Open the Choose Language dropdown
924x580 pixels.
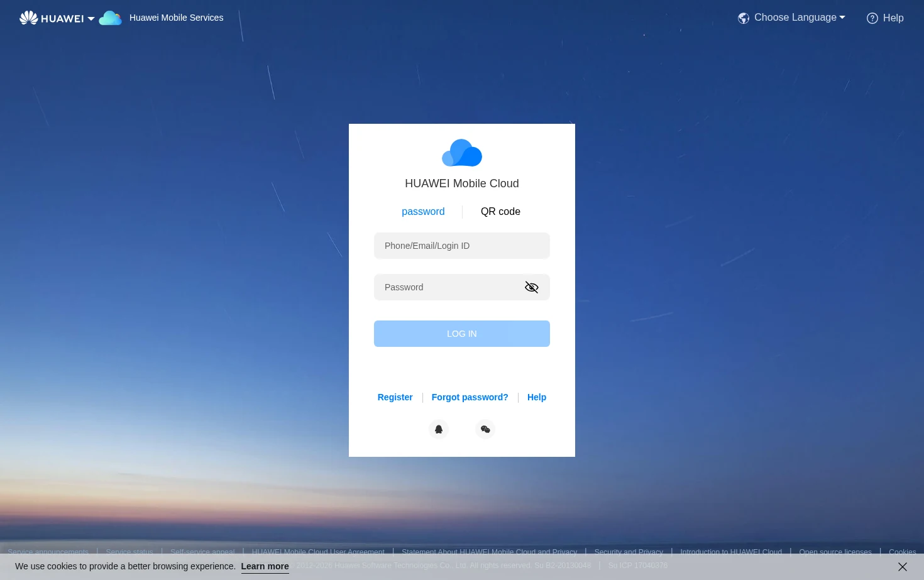pyautogui.click(x=800, y=18)
